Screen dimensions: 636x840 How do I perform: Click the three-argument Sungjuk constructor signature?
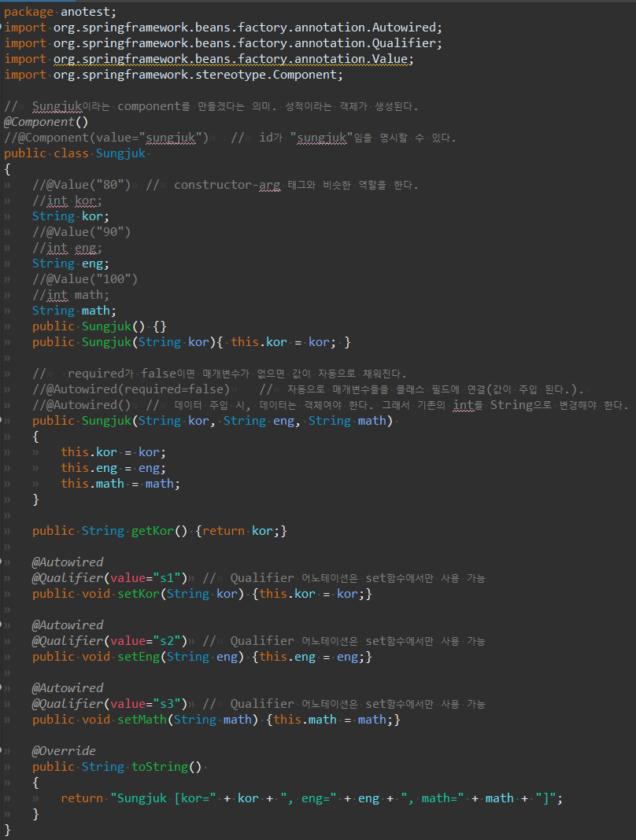213,421
